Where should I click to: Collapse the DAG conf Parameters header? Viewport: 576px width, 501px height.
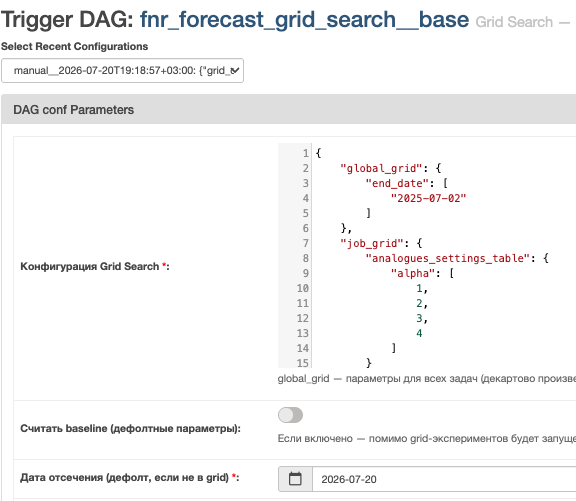(288, 109)
